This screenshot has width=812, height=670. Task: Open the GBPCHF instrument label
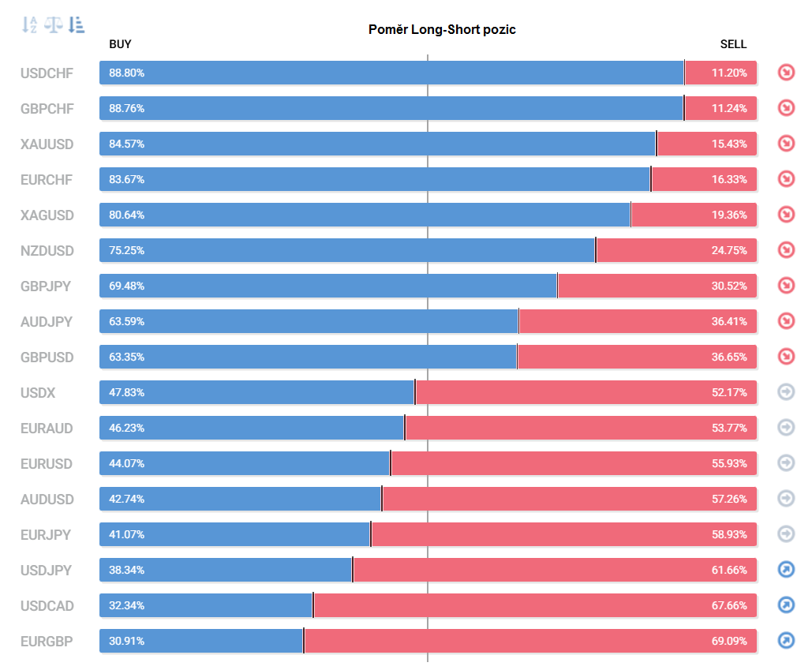tap(47, 109)
